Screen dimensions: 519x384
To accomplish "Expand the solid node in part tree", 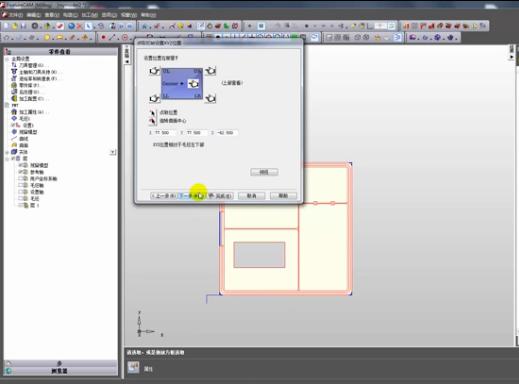I will point(7,152).
